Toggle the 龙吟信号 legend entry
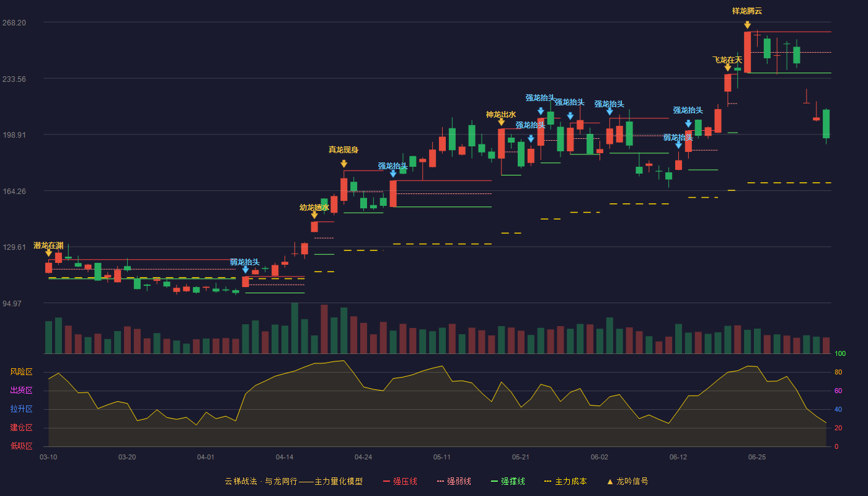 click(x=627, y=481)
